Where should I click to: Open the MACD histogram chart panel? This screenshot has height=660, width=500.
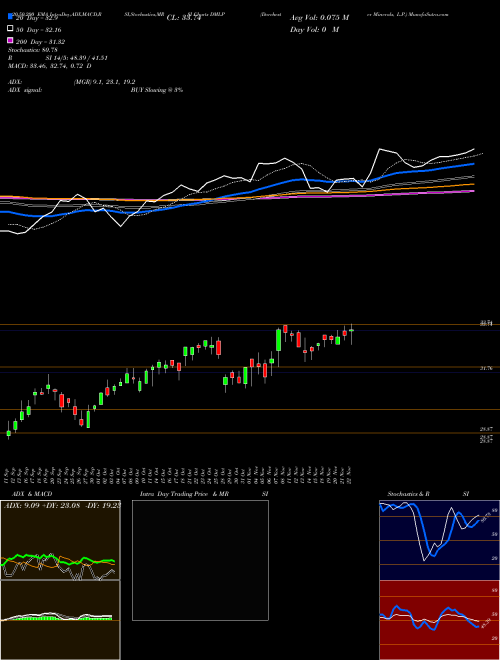(60, 620)
